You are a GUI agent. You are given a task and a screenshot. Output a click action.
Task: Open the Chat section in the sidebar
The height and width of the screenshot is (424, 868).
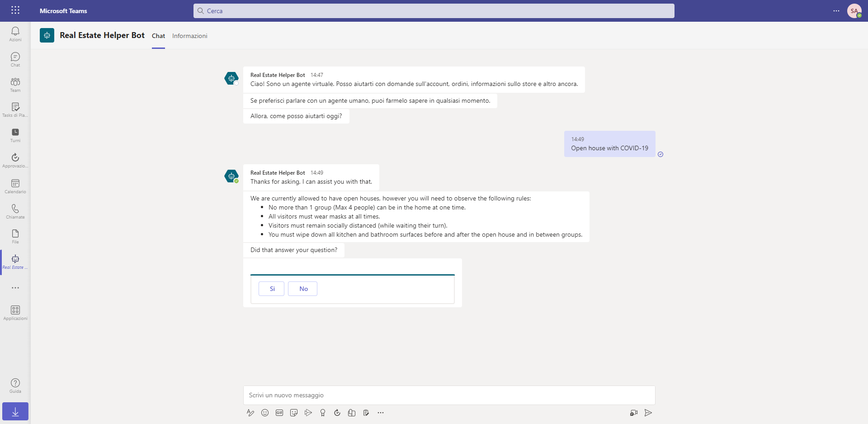click(15, 59)
